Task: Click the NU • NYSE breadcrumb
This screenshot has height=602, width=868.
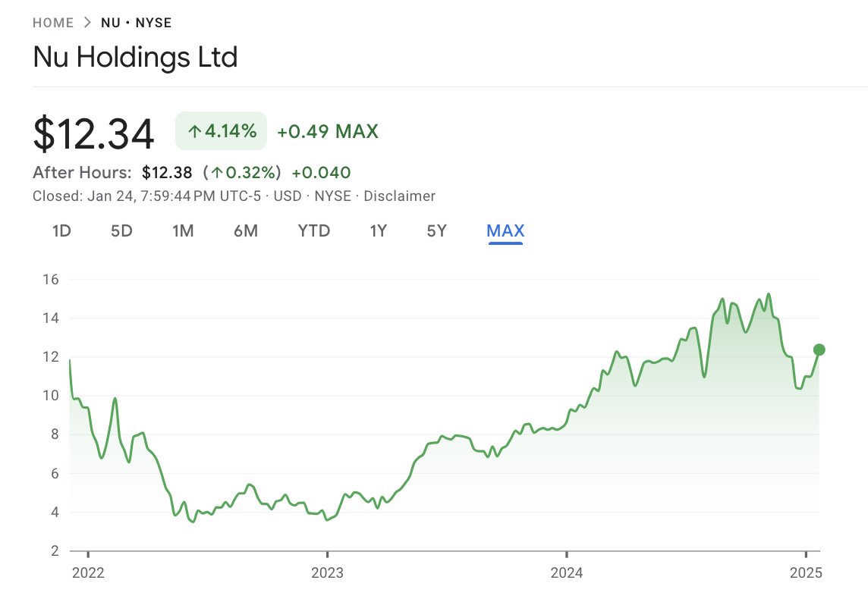Action: pos(136,23)
